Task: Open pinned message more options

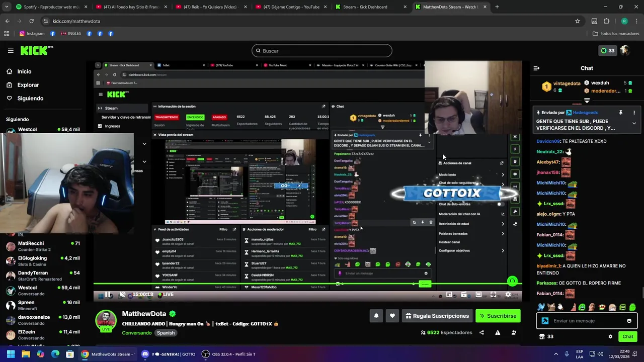Action: (x=634, y=113)
